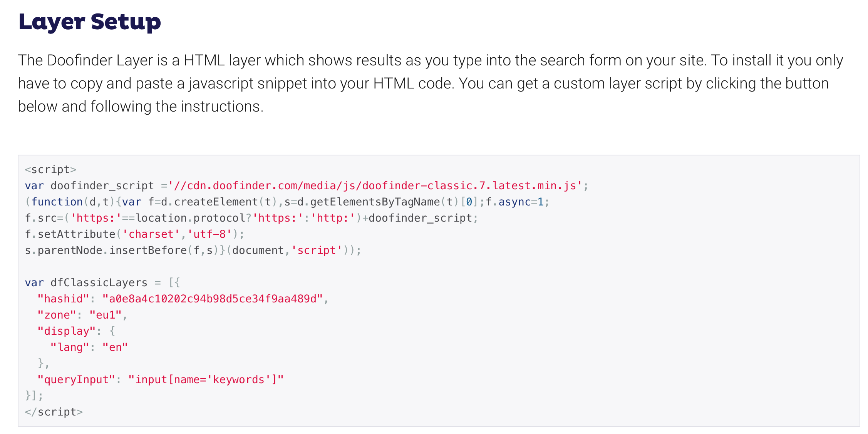Click the s.parentNode.insertBefore line

[193, 250]
